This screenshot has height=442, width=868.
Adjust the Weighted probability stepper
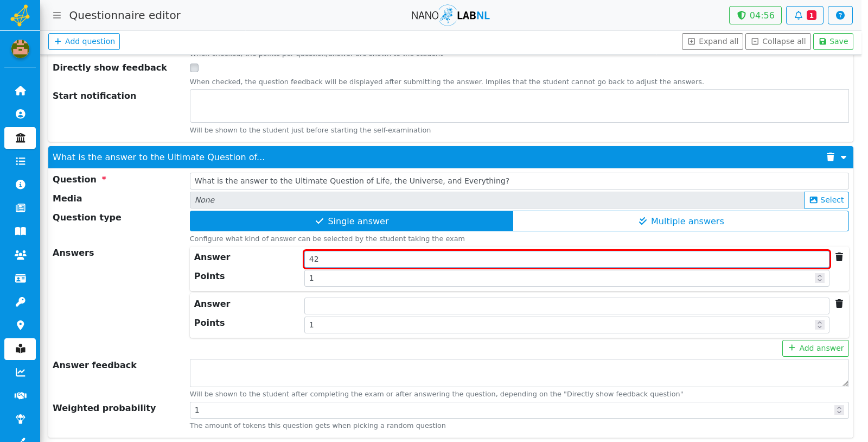[839, 410]
